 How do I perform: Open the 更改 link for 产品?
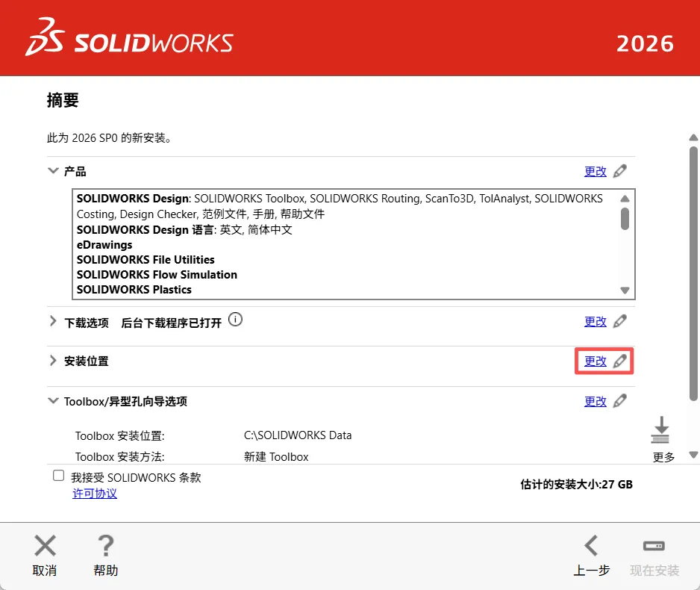(x=596, y=172)
